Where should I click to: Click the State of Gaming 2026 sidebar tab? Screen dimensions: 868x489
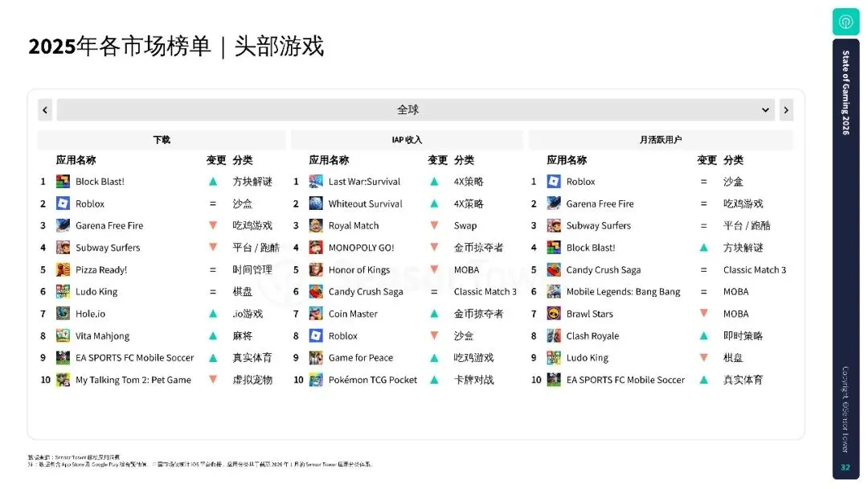pyautogui.click(x=845, y=92)
